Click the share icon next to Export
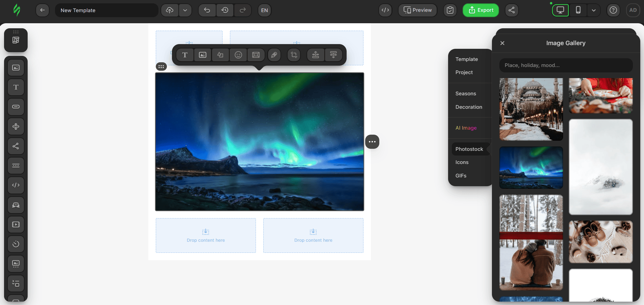 click(x=511, y=10)
